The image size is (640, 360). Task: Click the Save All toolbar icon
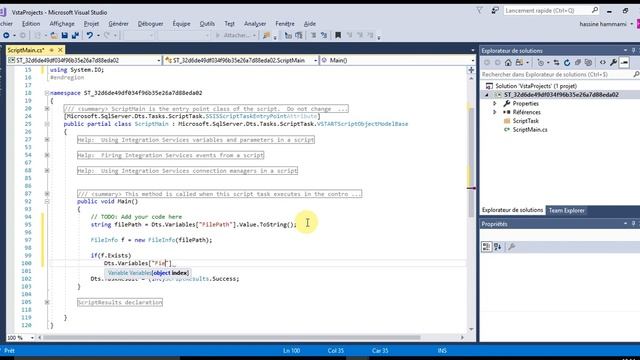75,36
